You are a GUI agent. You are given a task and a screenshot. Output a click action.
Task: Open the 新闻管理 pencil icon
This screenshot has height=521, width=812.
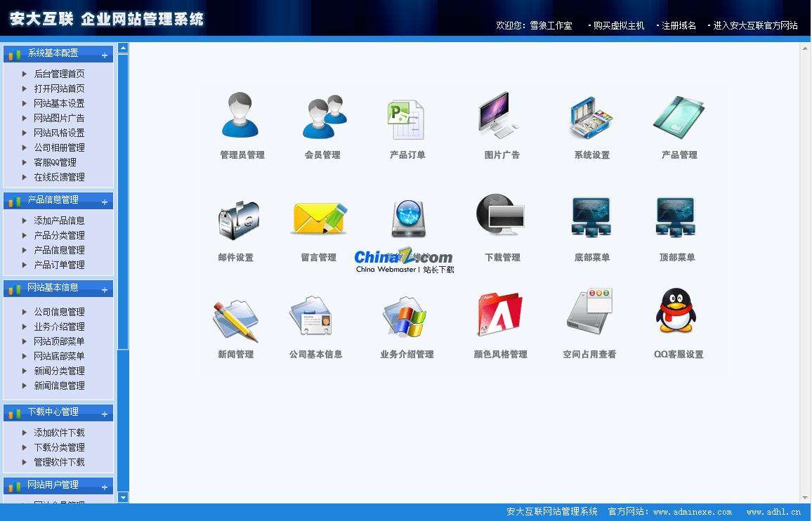pyautogui.click(x=235, y=321)
